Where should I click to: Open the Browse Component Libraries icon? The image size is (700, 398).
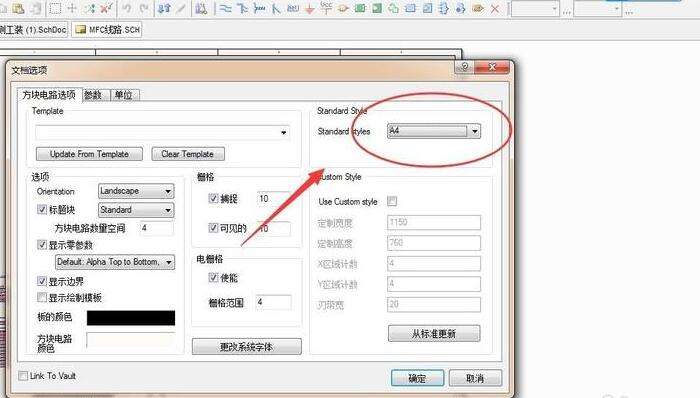coord(201,8)
